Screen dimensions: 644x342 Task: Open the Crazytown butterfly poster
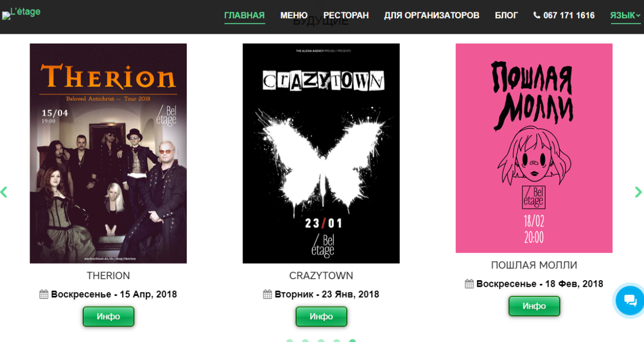[321, 154]
